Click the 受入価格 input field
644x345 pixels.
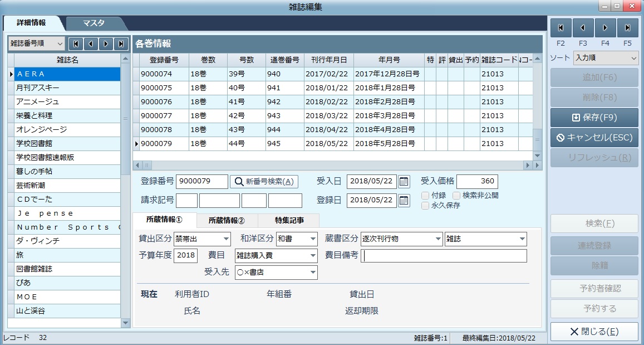[477, 181]
